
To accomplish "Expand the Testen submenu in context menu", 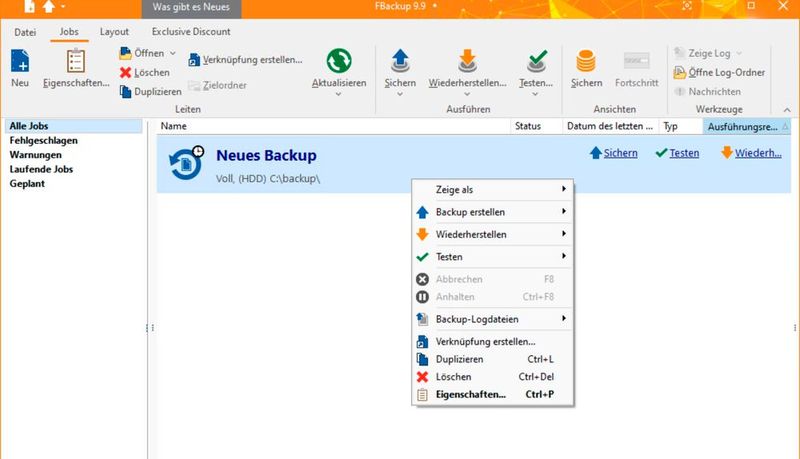I will pyautogui.click(x=493, y=257).
